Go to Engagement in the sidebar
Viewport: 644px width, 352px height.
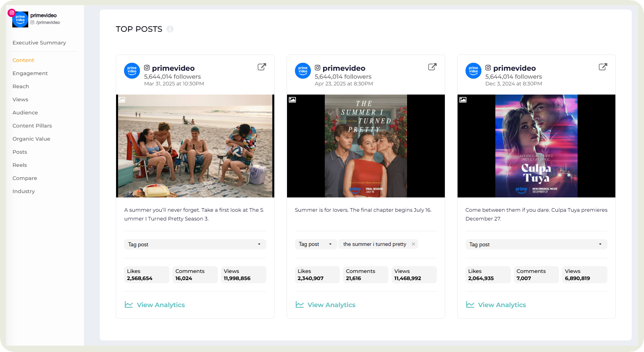(30, 73)
